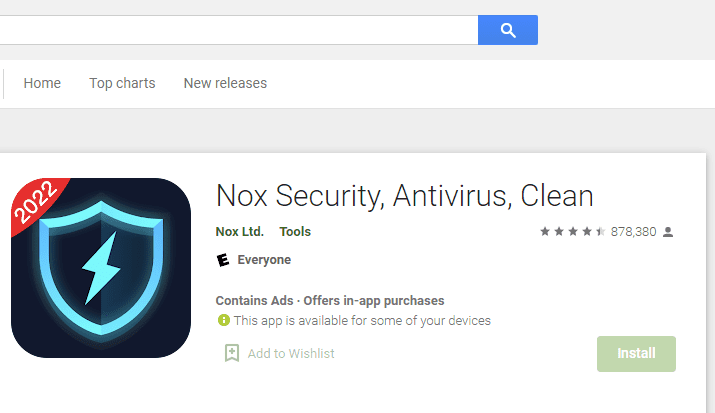715x413 pixels.
Task: Click the 878,380 ratings count
Action: click(633, 232)
